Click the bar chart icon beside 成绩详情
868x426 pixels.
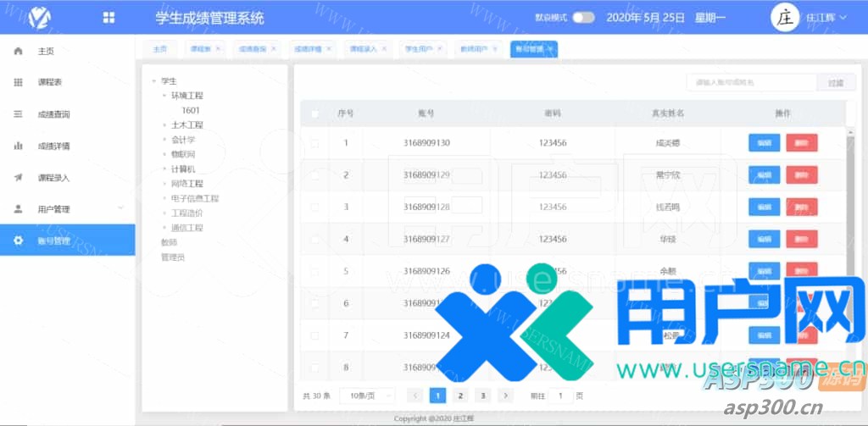pos(18,146)
